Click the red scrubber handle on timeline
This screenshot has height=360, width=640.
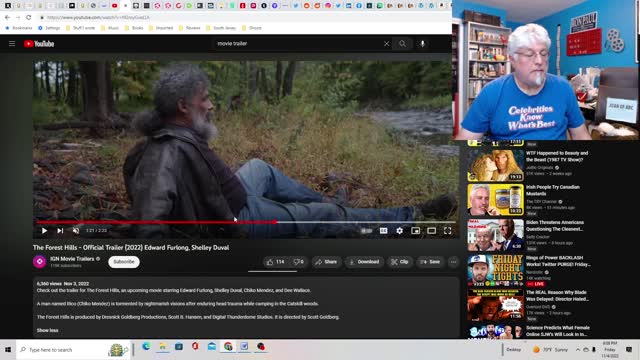(276, 222)
